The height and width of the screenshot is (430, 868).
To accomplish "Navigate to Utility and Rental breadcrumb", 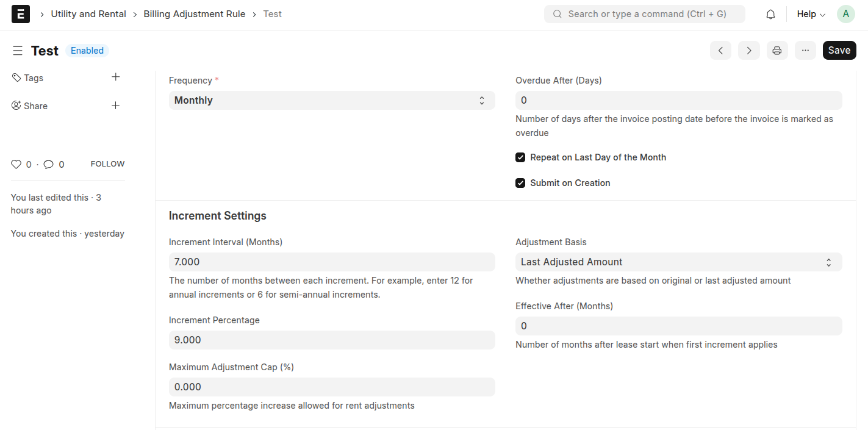I will 88,14.
